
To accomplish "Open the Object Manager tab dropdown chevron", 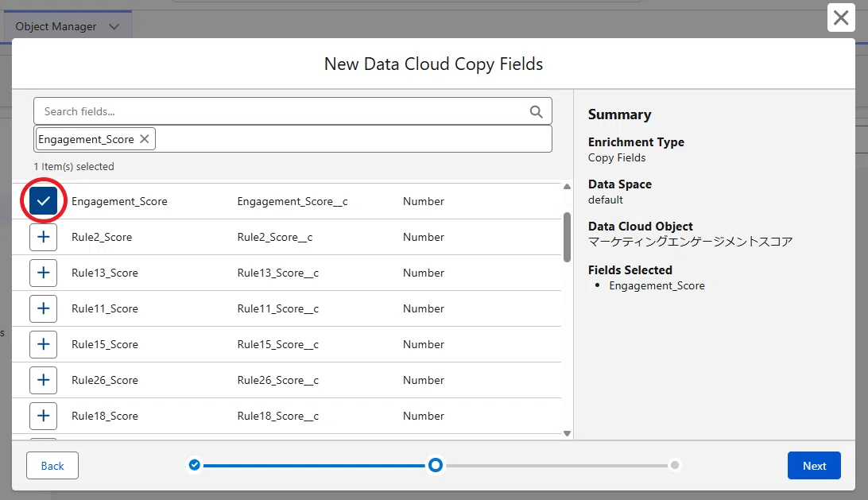I will pos(114,26).
